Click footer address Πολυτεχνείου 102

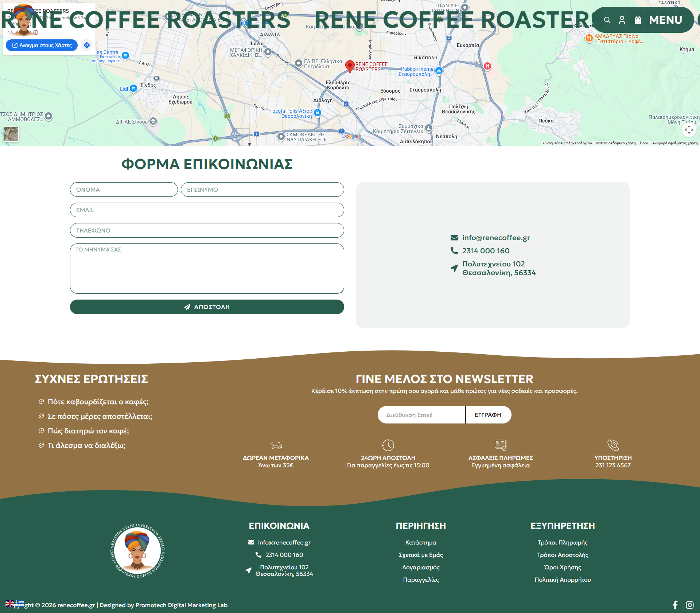(x=284, y=570)
